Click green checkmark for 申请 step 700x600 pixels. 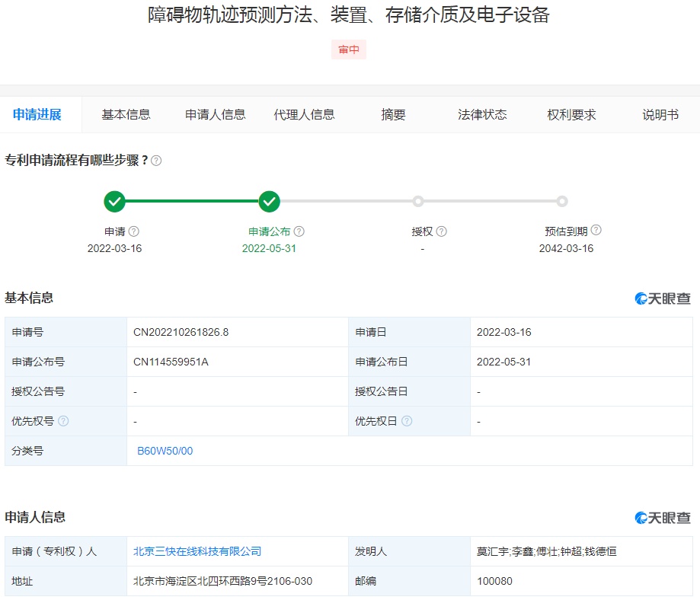(114, 202)
